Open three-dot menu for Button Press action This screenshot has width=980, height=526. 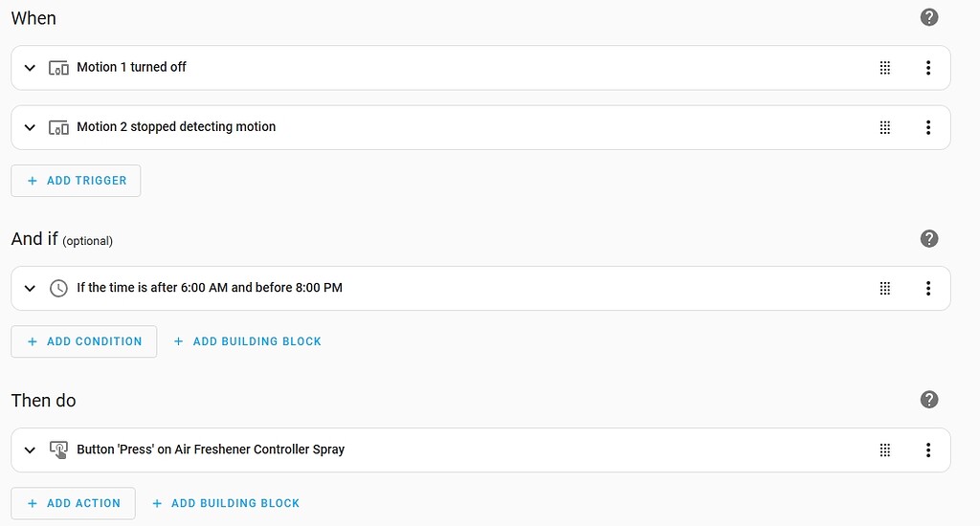click(927, 449)
